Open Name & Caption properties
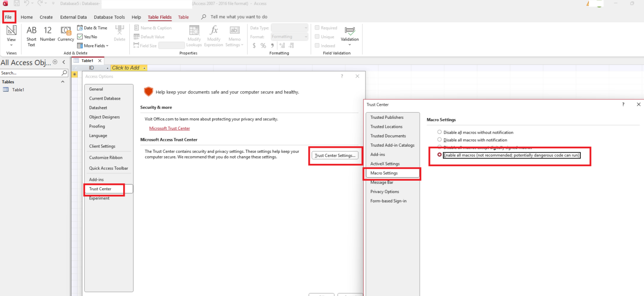Viewport: 644px width, 296px height. pyautogui.click(x=153, y=28)
